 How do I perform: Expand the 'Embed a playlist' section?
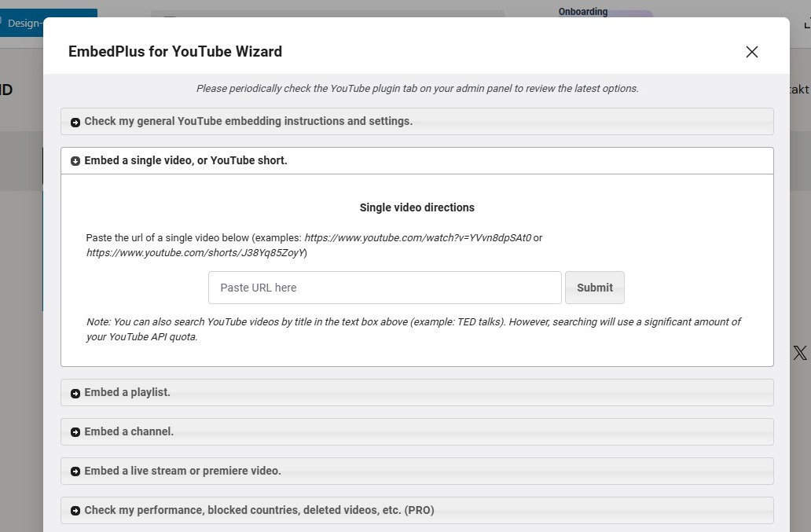(x=417, y=392)
